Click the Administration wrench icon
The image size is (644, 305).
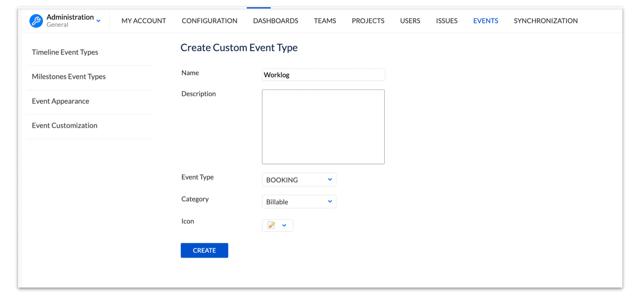point(36,21)
